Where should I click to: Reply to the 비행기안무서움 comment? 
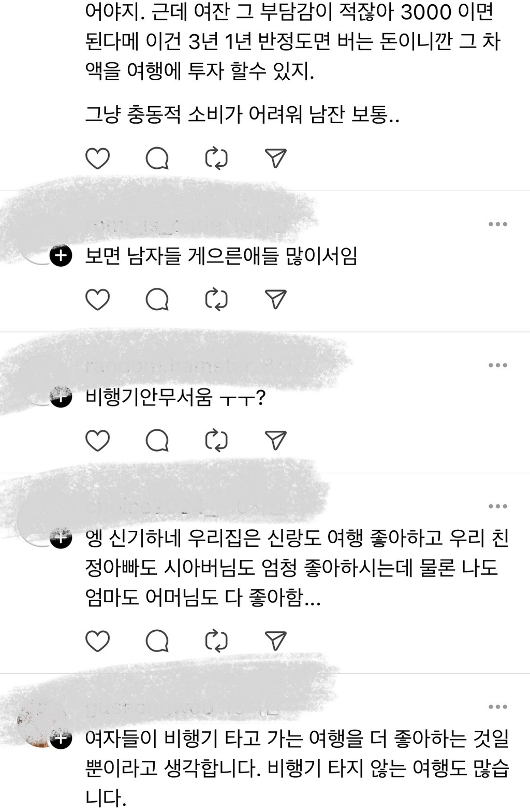coord(157,440)
